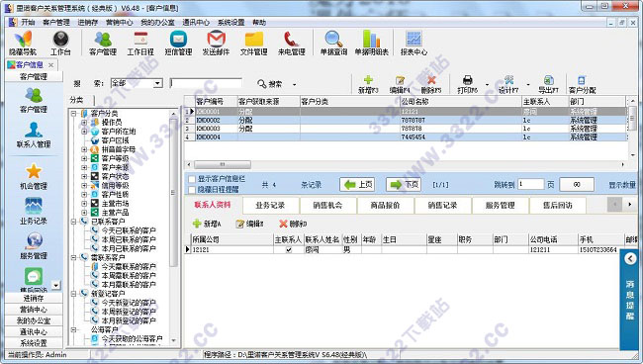643x364 pixels.
Task: Click the 客户分配 icon
Action: [582, 84]
